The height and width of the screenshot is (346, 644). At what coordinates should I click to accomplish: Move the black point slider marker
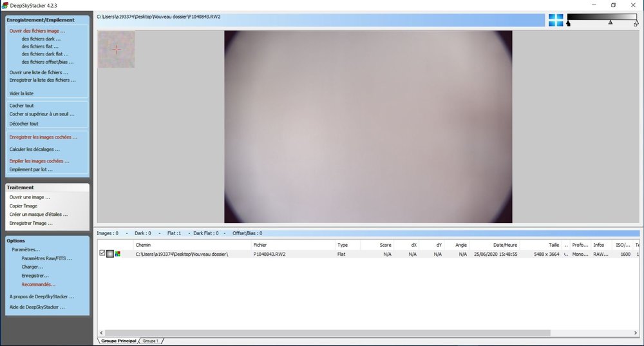(568, 23)
